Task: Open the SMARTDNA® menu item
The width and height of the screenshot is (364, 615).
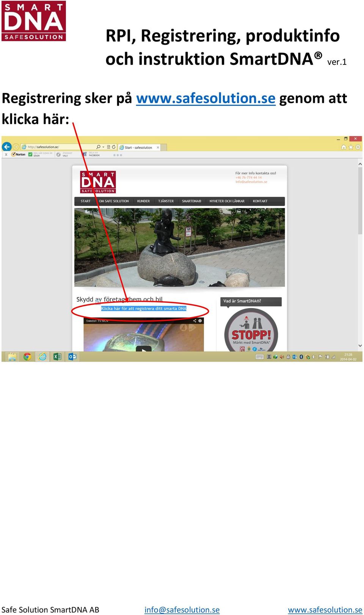Action: [191, 201]
